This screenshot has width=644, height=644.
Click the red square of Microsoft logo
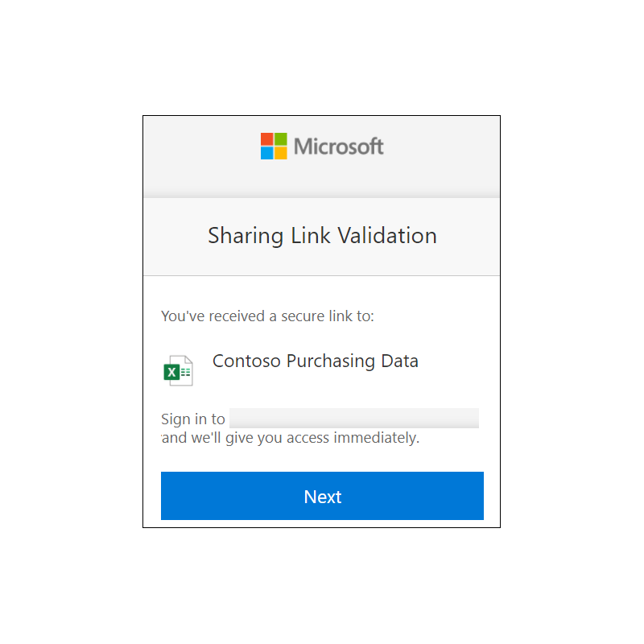coord(267,139)
